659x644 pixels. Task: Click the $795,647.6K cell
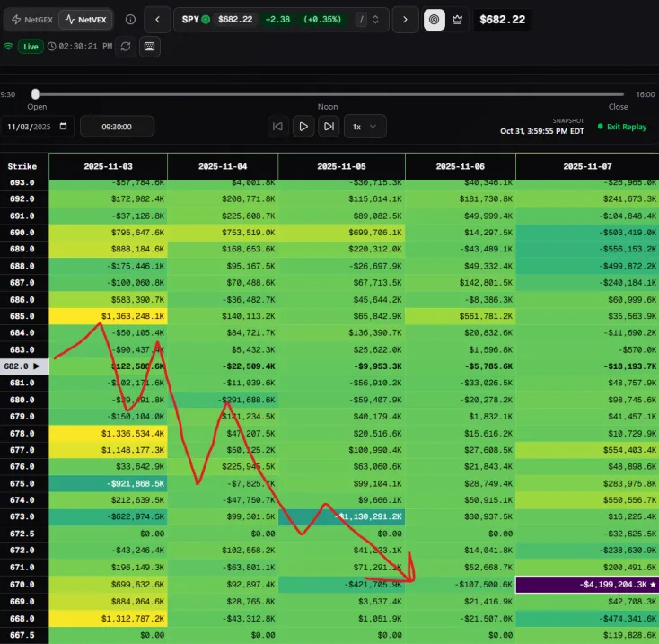108,233
